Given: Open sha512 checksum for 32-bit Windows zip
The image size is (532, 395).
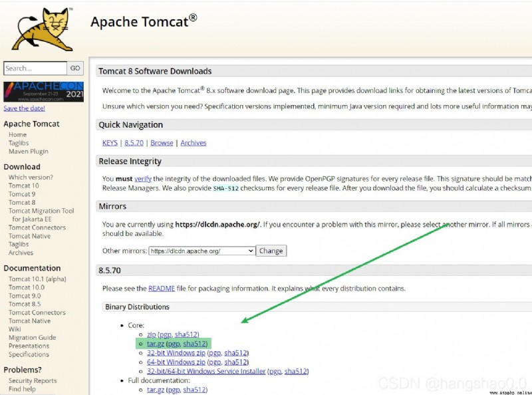Looking at the screenshot, I should tap(236, 353).
